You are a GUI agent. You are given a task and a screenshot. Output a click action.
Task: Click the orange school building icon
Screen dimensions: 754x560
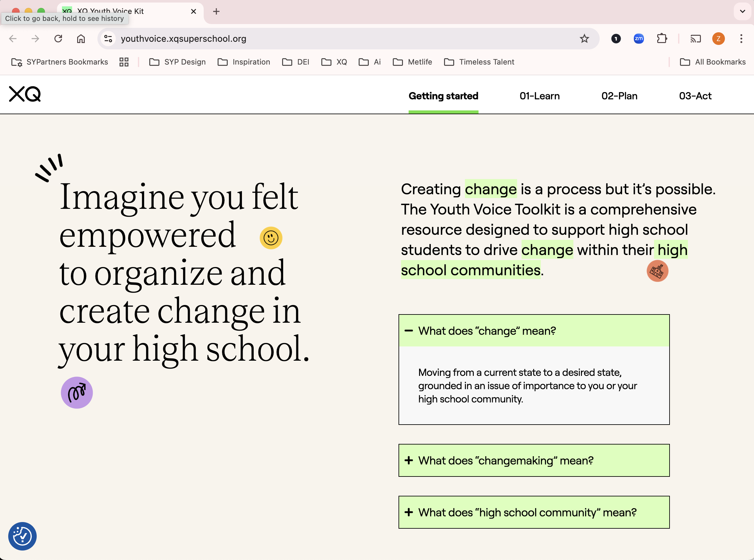[657, 271]
